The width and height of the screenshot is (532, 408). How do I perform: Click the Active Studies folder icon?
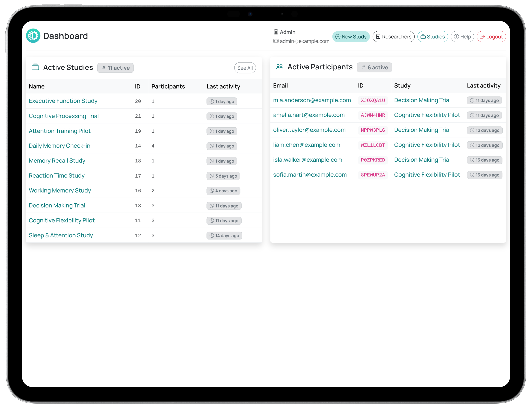[35, 67]
